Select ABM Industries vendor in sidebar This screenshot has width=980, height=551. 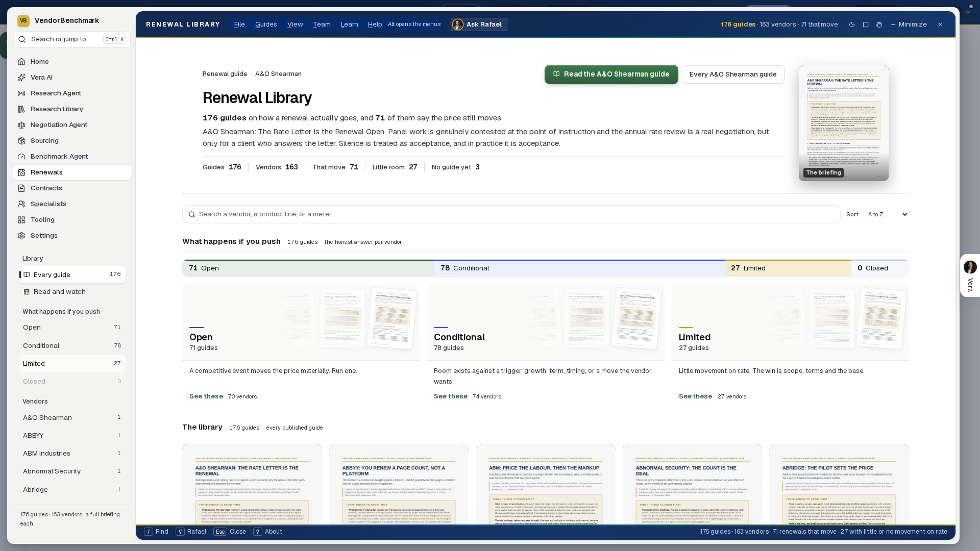[72, 454]
